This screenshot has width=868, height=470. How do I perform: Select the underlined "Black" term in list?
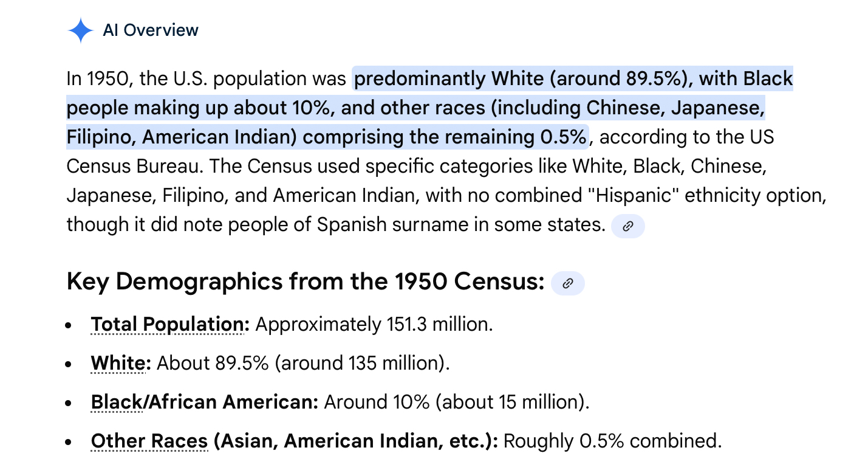coord(117,403)
